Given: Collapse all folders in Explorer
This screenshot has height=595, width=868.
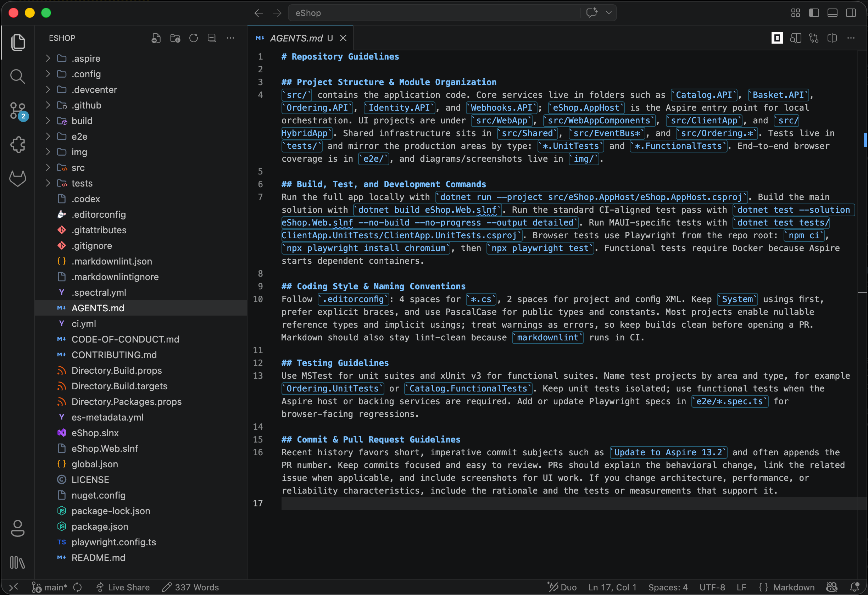Looking at the screenshot, I should click(x=212, y=38).
